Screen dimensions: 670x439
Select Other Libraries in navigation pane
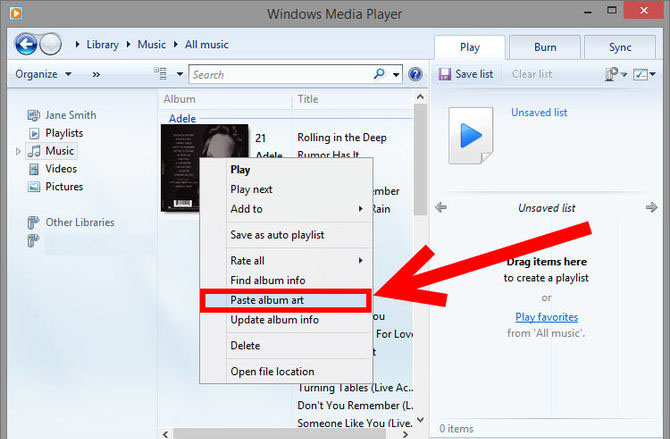point(71,222)
